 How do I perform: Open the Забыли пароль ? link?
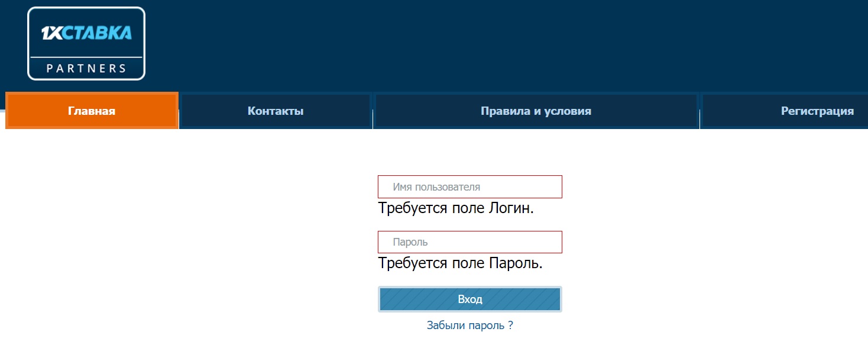470,325
